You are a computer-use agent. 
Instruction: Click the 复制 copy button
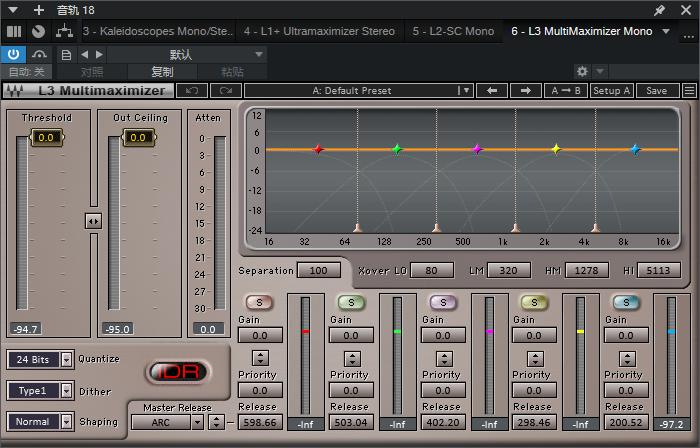(x=162, y=71)
